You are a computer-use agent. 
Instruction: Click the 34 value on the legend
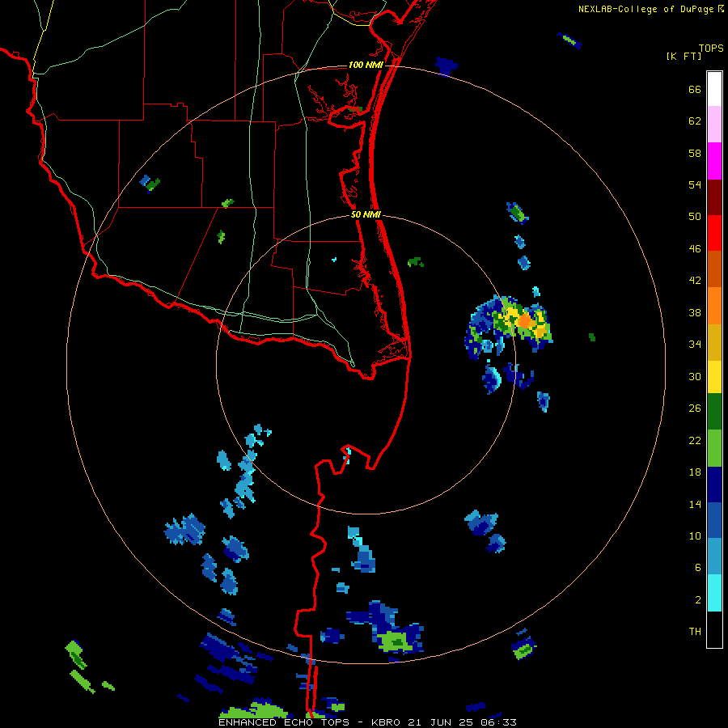click(695, 345)
